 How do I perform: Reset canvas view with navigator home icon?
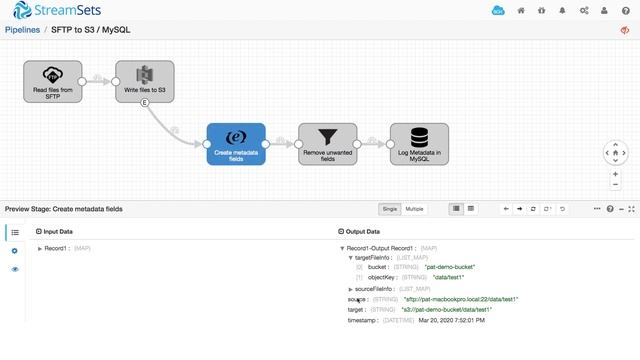point(616,153)
